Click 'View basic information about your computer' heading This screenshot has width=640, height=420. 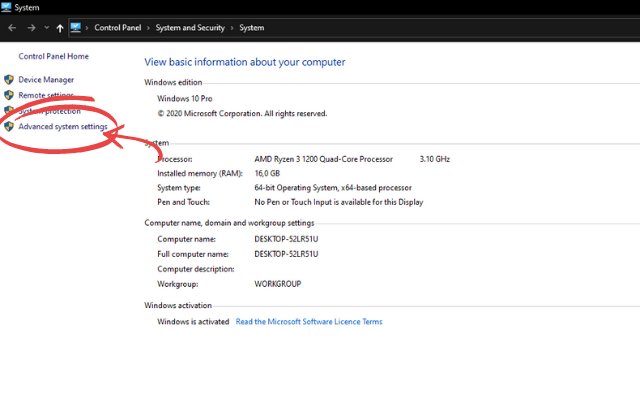pyautogui.click(x=244, y=62)
